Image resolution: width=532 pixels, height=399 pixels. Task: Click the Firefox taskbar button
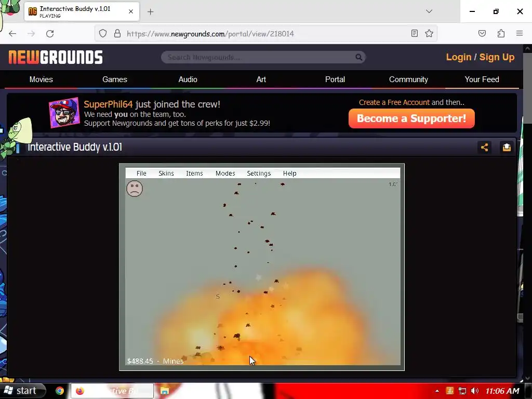click(112, 391)
